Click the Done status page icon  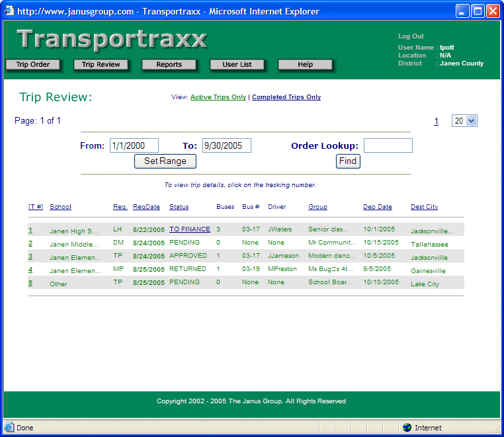pos(9,428)
